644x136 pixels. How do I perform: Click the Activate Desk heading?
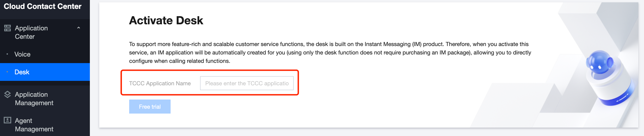166,20
